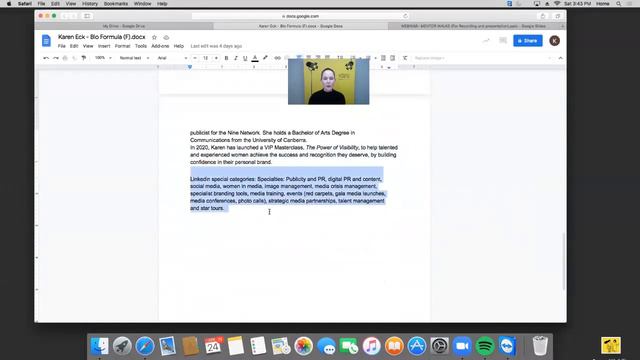Clear formatting in the toolbar
The height and width of the screenshot is (360, 640).
pyautogui.click(x=405, y=58)
